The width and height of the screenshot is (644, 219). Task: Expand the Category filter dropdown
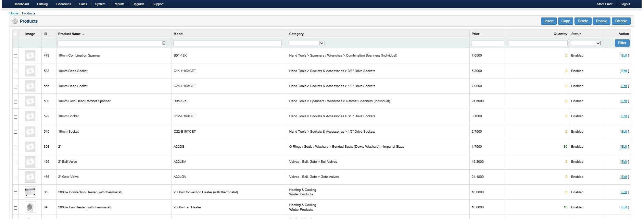(321, 43)
